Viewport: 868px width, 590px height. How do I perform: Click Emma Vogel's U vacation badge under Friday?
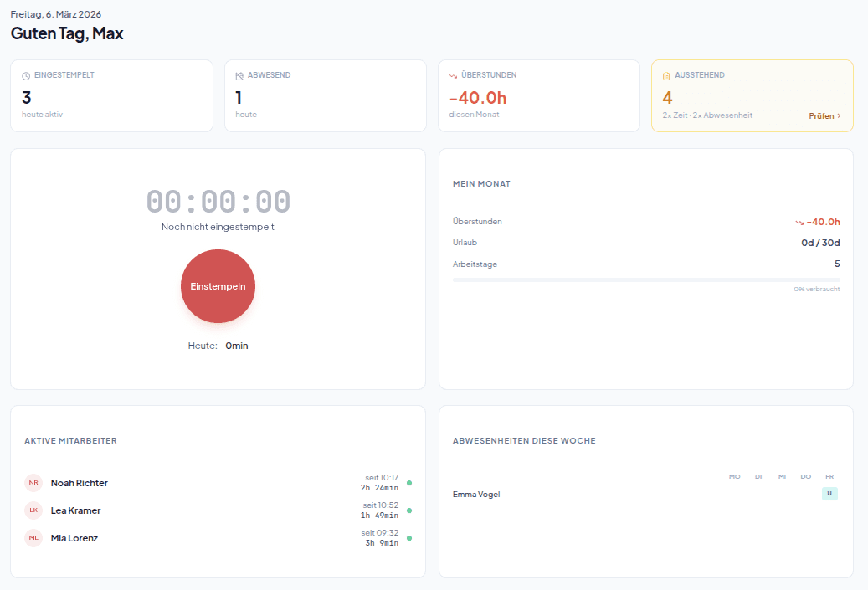[829, 494]
